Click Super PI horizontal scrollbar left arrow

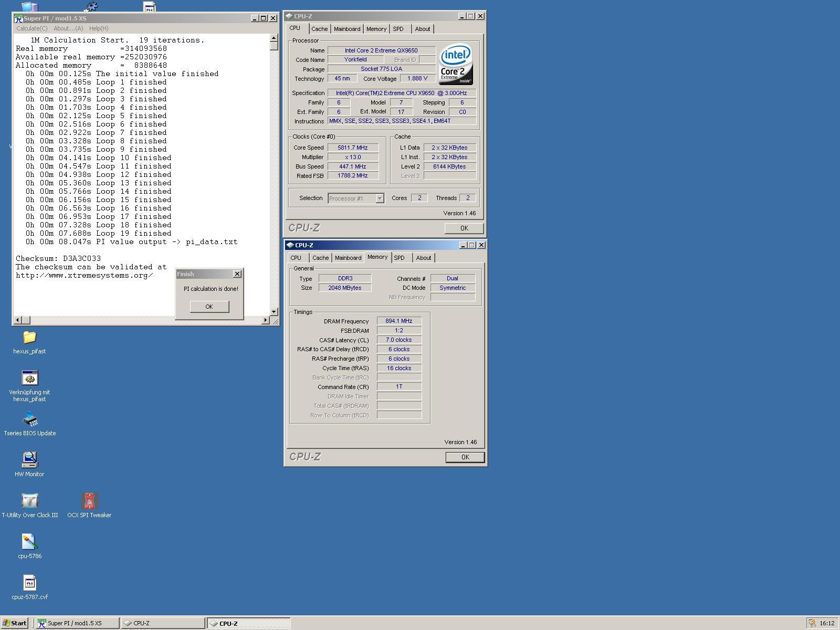pos(18,320)
